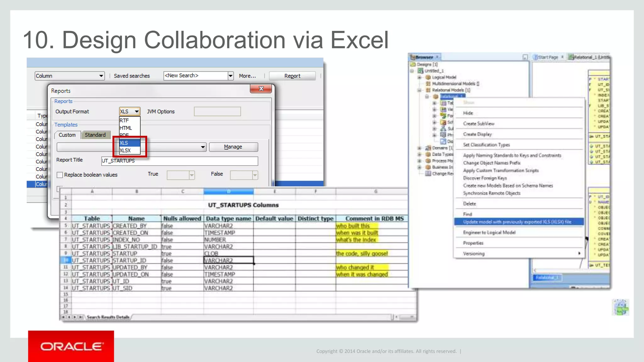This screenshot has height=362, width=644.
Task: Choose Delete from context menu
Action: pos(469,204)
